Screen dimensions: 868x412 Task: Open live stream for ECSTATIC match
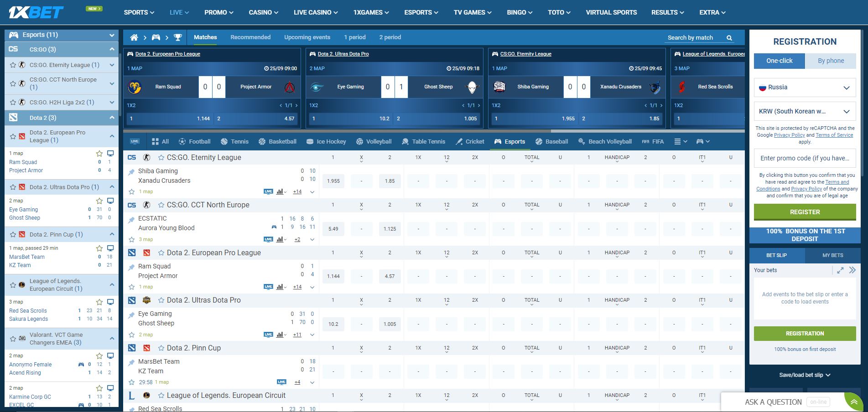click(268, 239)
